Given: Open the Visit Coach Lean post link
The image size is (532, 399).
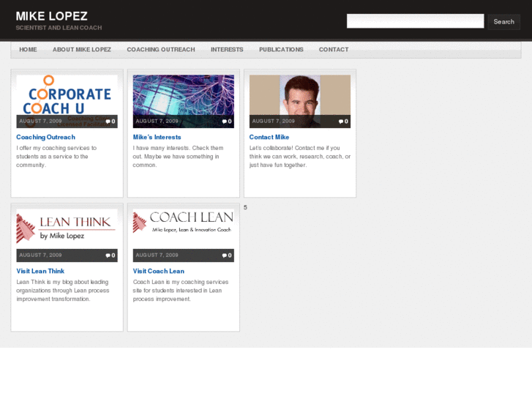Looking at the screenshot, I should coord(159,271).
